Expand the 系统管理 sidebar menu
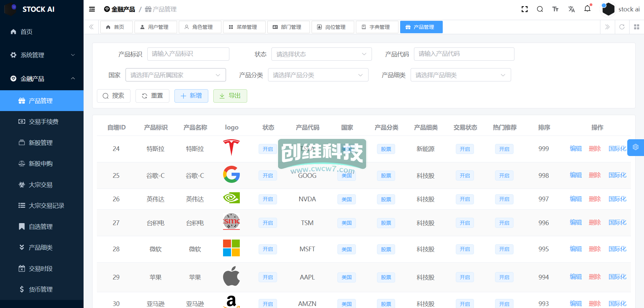644x308 pixels. [42, 55]
